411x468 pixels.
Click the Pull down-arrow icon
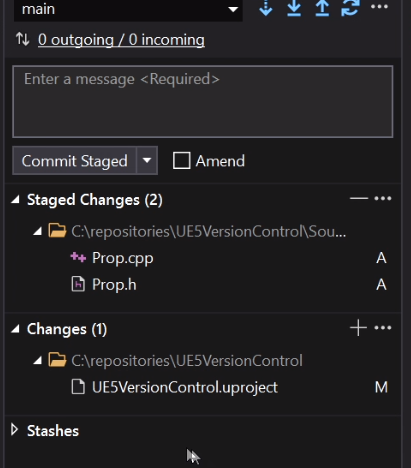[x=294, y=7]
